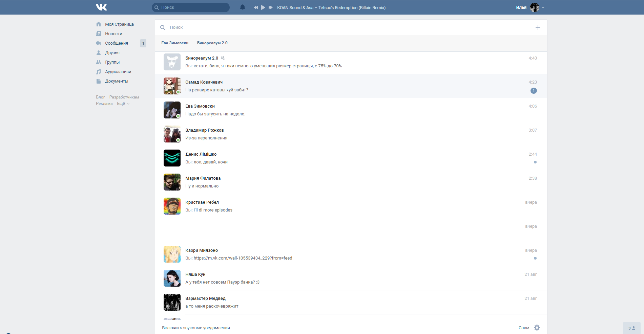This screenshot has height=334, width=644.
Task: Click the people icon beside Группы
Action: click(99, 62)
